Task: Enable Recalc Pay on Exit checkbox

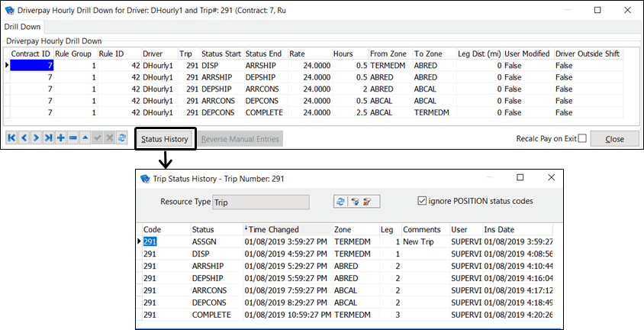Action: pyautogui.click(x=582, y=138)
